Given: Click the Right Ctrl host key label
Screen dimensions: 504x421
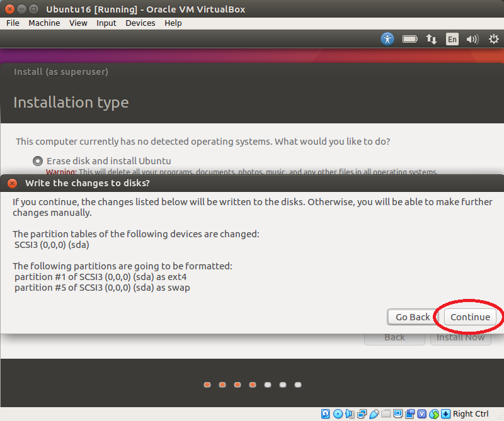Looking at the screenshot, I should [x=471, y=413].
